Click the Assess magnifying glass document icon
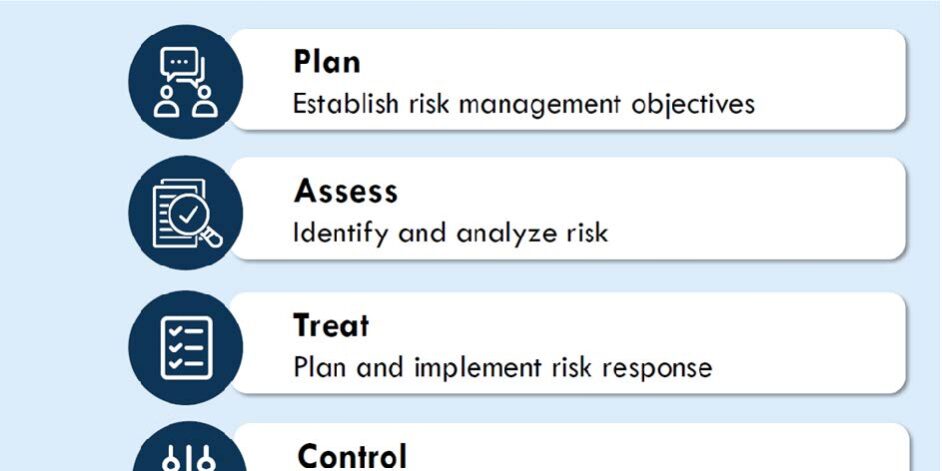The height and width of the screenshot is (471, 942). [187, 213]
